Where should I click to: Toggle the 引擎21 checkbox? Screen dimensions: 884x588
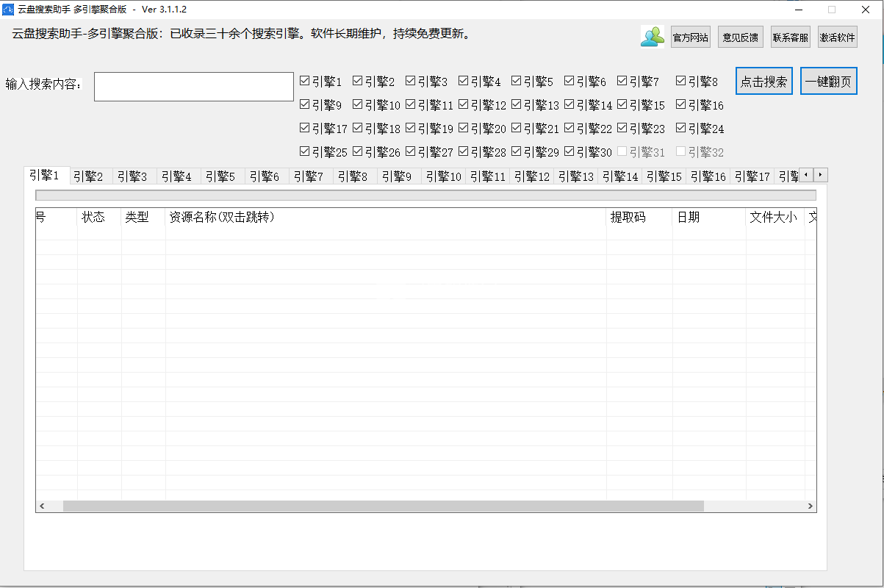click(517, 128)
